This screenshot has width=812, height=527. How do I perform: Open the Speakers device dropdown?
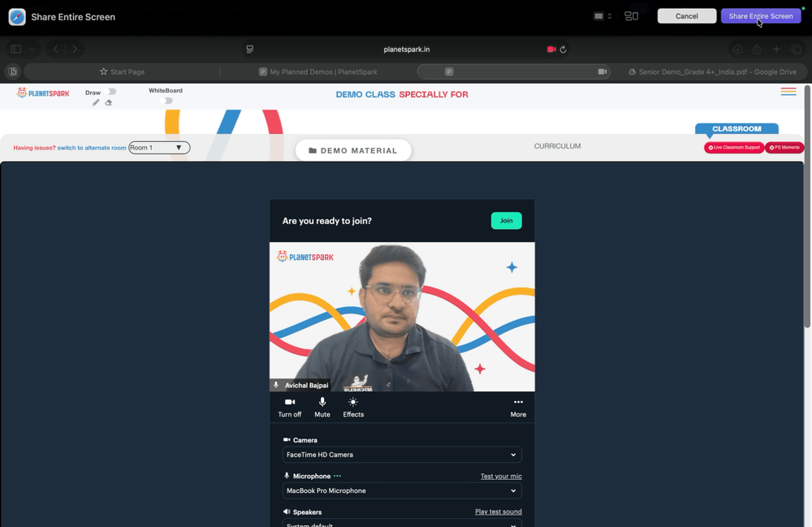click(x=402, y=524)
